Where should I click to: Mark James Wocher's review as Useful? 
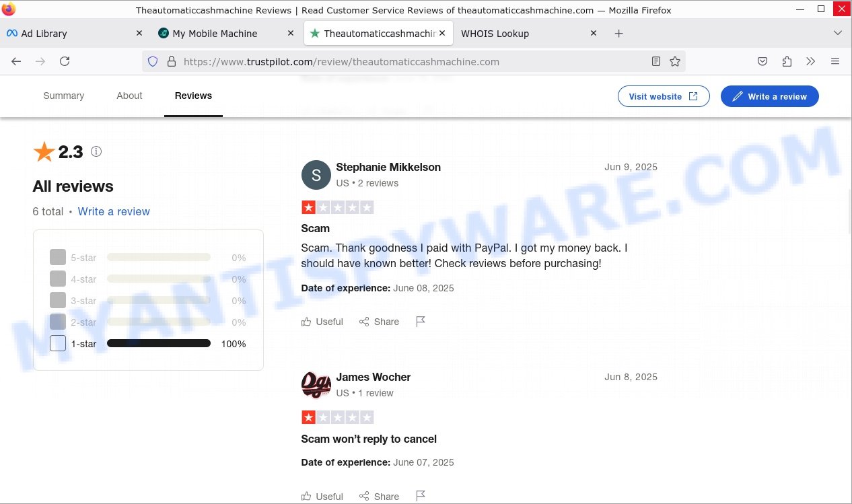point(322,497)
